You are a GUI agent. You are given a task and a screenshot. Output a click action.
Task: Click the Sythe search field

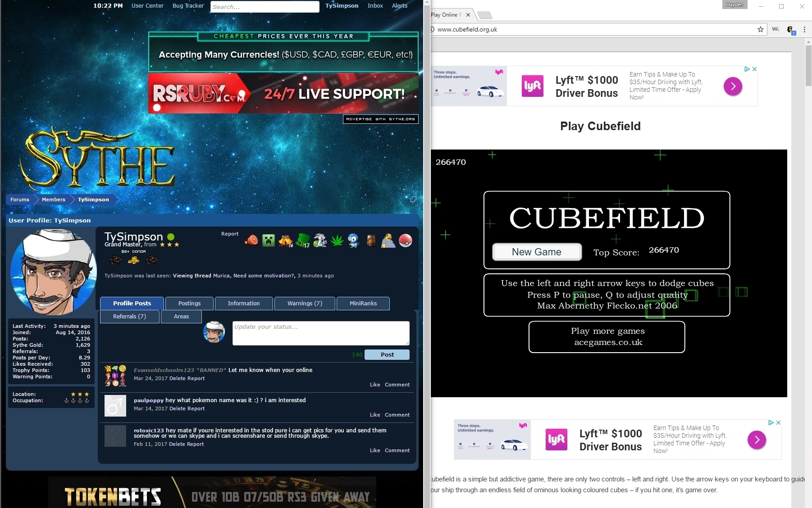point(265,7)
